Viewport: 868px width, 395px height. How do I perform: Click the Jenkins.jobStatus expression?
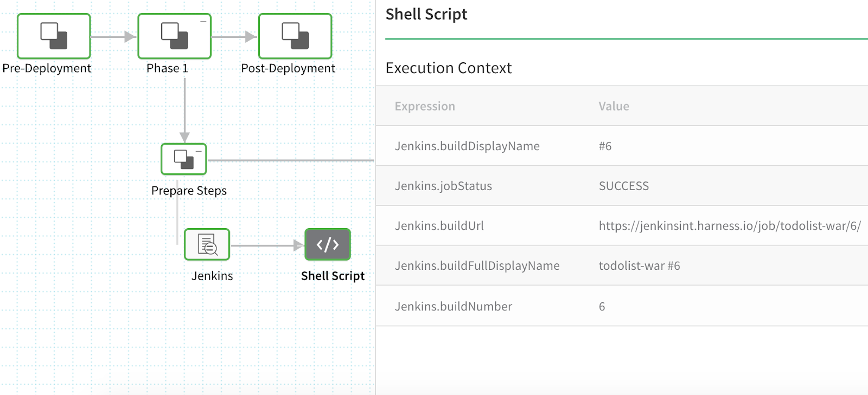pos(443,186)
